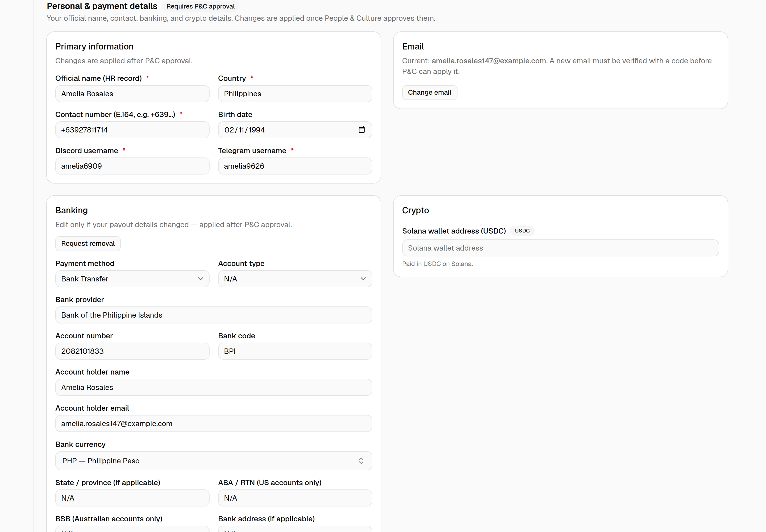
Task: Click the 'BSB (Australian accounts only)' label
Action: tap(109, 519)
